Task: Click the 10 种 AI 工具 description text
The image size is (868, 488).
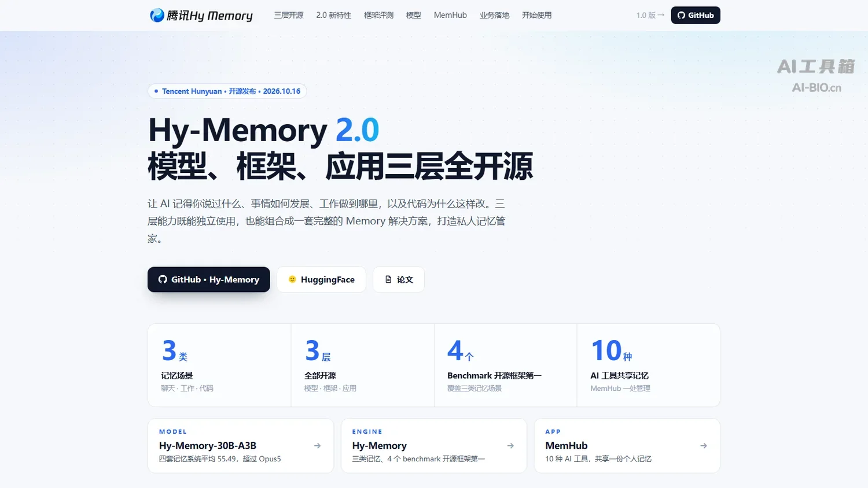Action: [598, 459]
